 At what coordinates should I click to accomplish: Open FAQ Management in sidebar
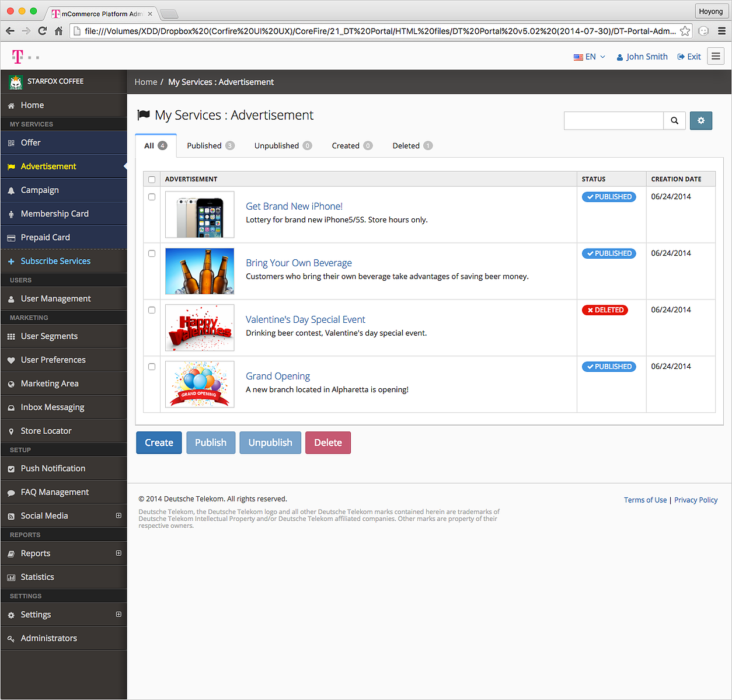[x=64, y=493]
